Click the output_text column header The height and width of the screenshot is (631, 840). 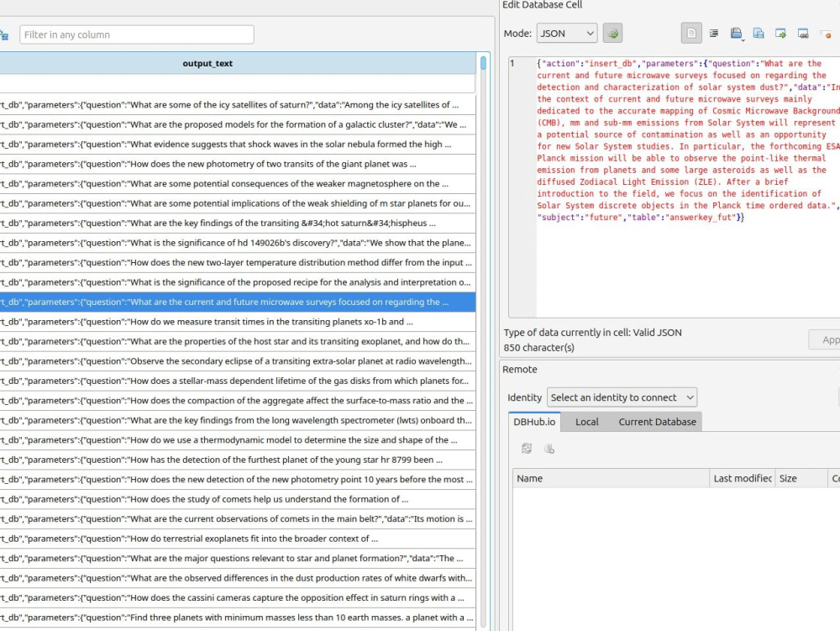pyautogui.click(x=238, y=63)
